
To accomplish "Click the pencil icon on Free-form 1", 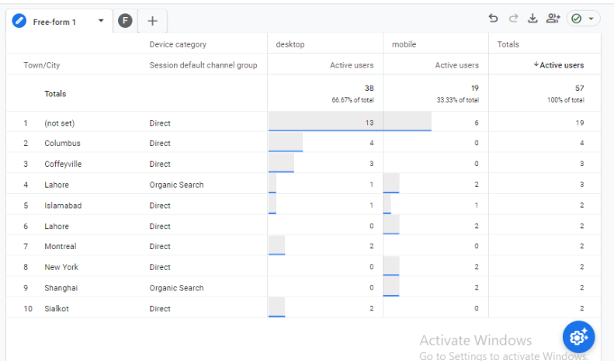I will tap(20, 21).
